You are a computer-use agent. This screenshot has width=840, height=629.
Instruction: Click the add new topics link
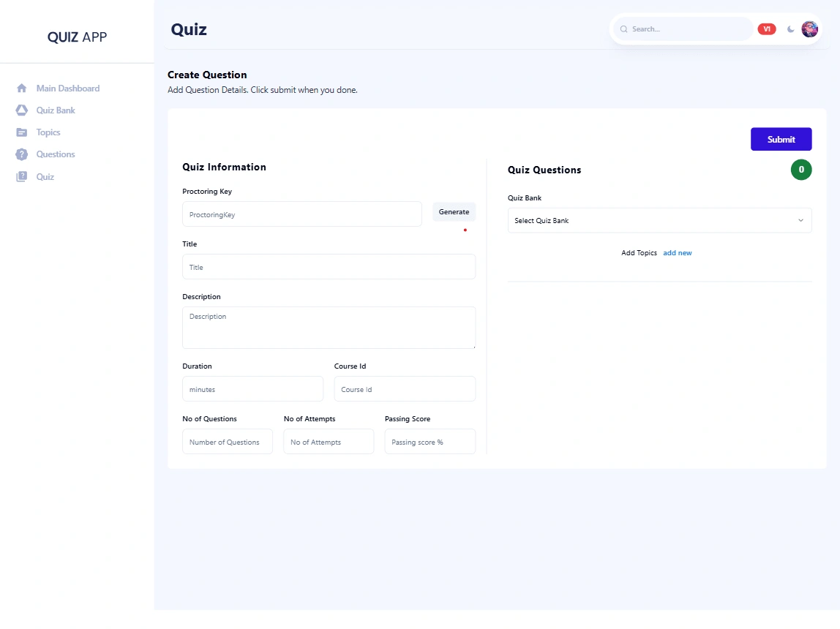tap(677, 252)
